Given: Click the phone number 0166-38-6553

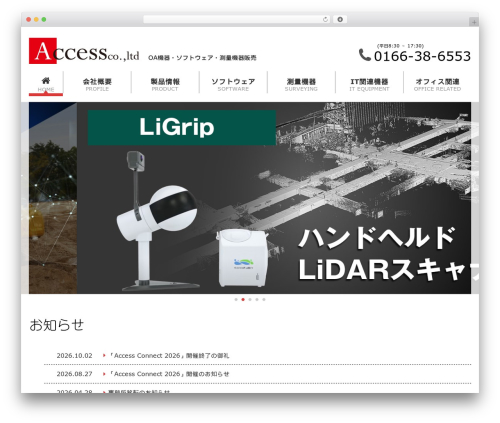Looking at the screenshot, I should 422,56.
